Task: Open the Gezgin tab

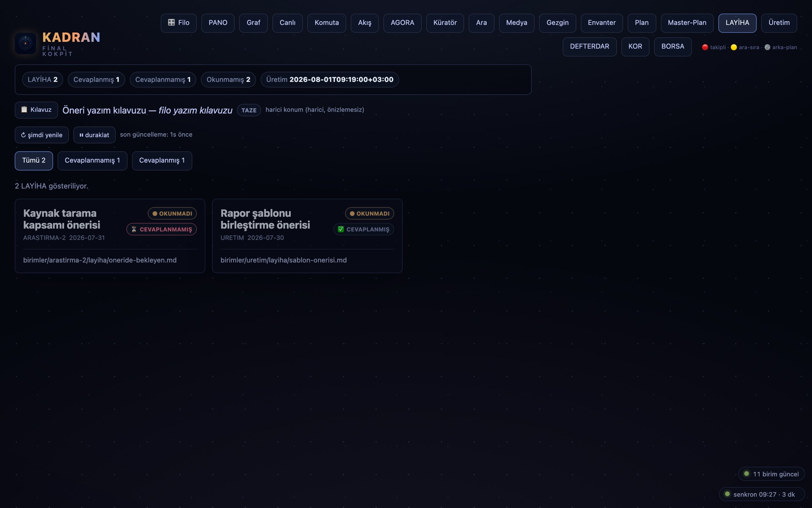Action: point(557,23)
